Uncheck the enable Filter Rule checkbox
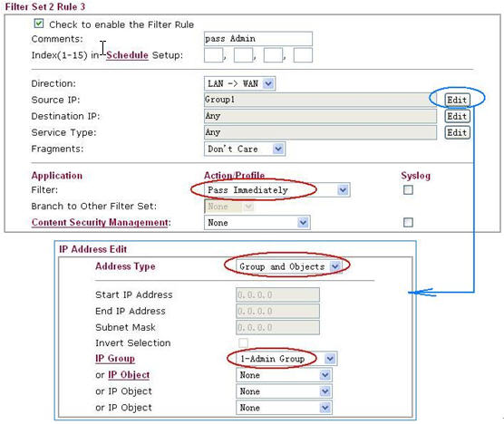 [39, 24]
